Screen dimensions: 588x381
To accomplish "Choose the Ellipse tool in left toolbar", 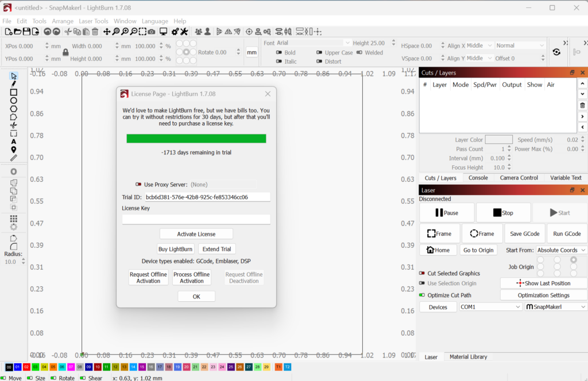I will (14, 100).
